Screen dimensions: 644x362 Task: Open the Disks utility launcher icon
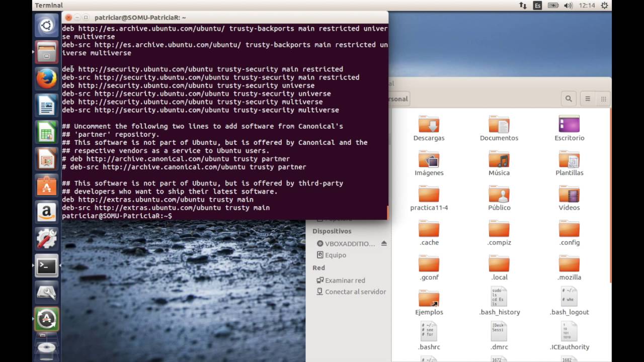click(x=46, y=292)
